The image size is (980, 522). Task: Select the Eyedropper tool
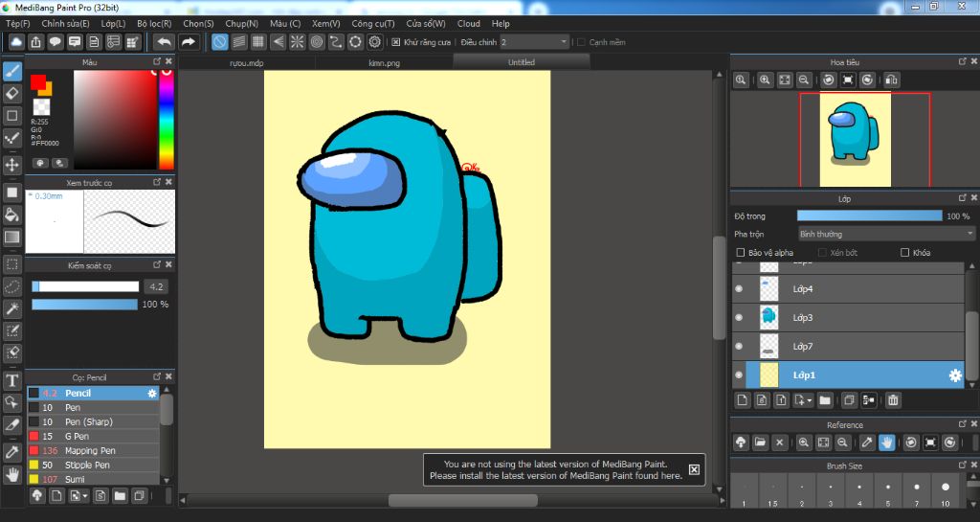pyautogui.click(x=11, y=452)
